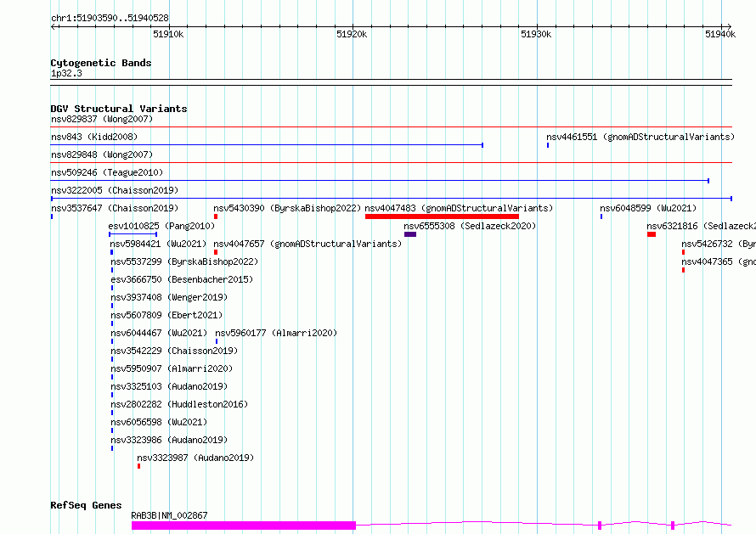Click nsv5960177 (Almarri2020) label

pyautogui.click(x=276, y=333)
